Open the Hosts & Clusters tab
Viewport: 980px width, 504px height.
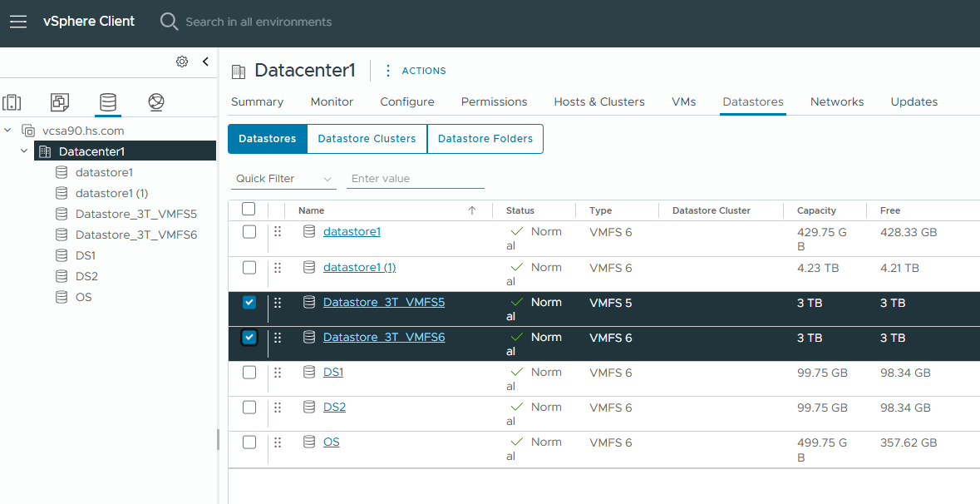599,102
